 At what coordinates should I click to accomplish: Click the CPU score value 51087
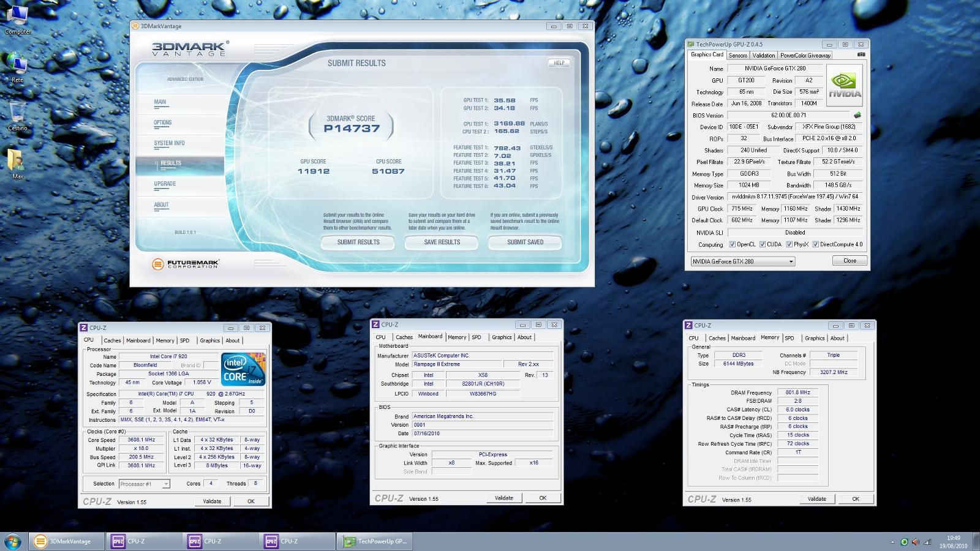(388, 171)
